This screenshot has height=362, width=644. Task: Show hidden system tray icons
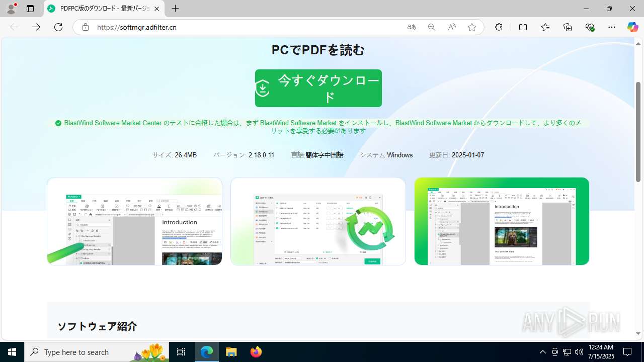[542, 352]
